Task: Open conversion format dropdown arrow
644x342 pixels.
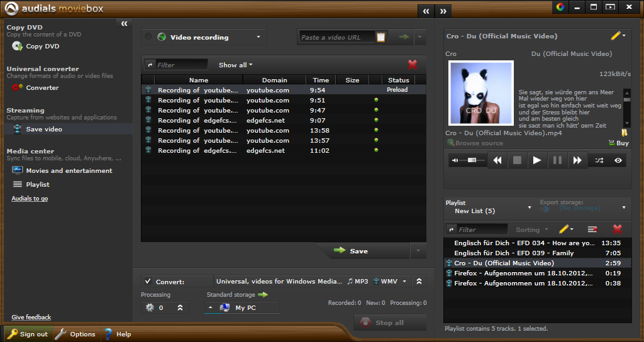Action: [404, 282]
